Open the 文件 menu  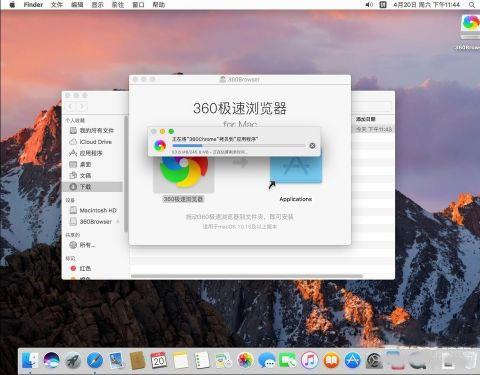tap(57, 5)
